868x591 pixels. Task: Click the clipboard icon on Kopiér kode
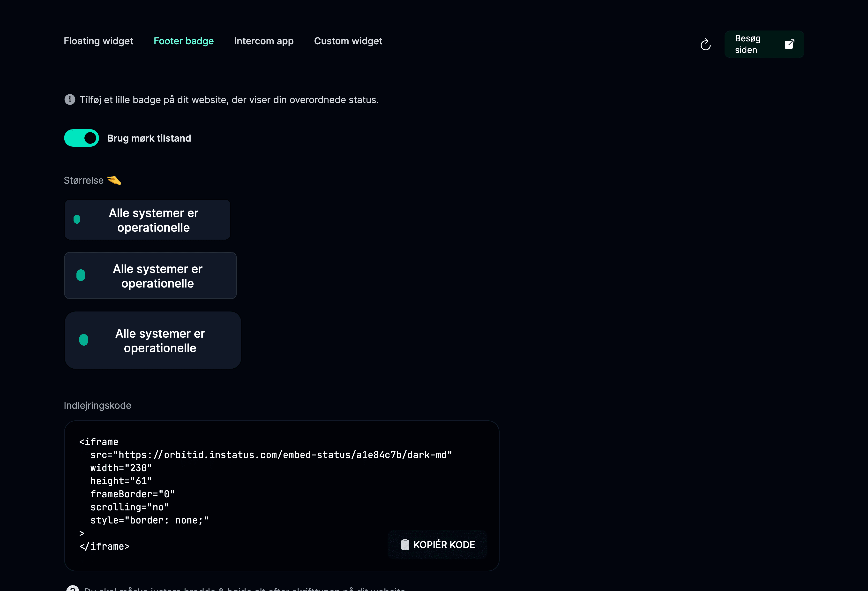pyautogui.click(x=405, y=544)
